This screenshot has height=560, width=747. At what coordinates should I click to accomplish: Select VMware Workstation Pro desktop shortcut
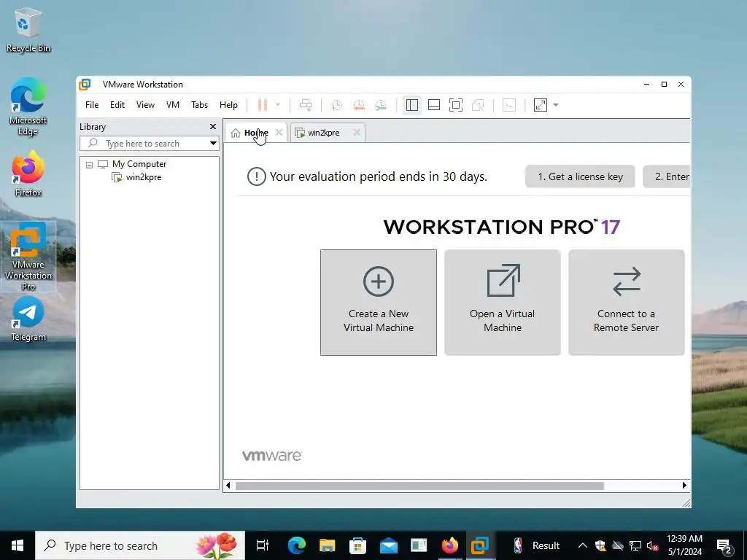click(x=28, y=257)
